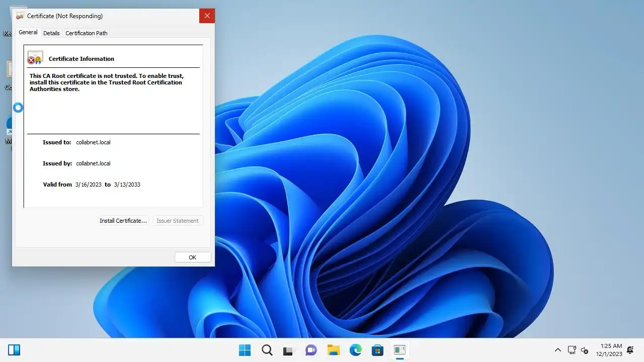Open taskbar Search
Viewport: 644px width, 362px height.
[267, 350]
